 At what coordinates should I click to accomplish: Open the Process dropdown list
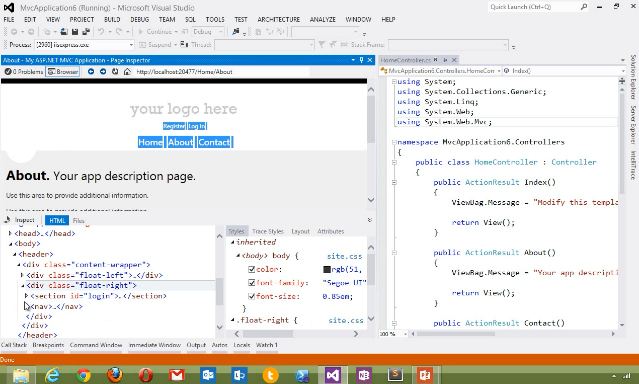[x=131, y=44]
